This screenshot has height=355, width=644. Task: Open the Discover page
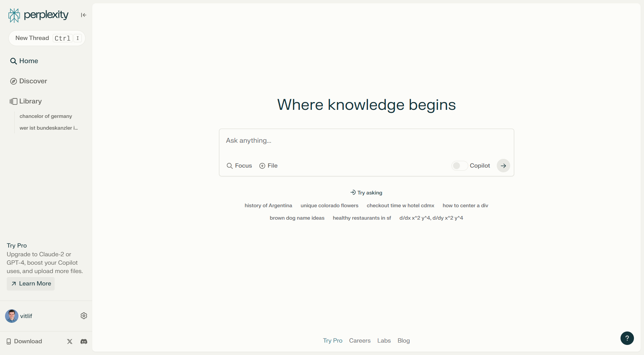pyautogui.click(x=33, y=81)
